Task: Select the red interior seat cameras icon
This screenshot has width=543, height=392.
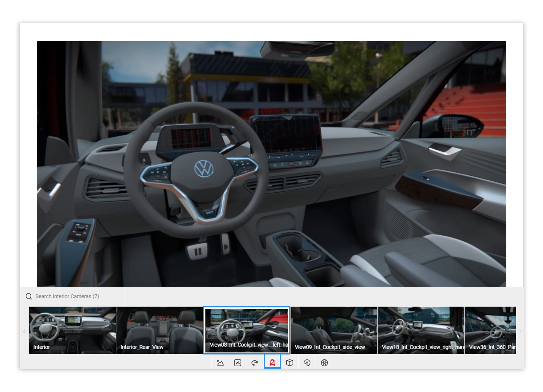Action: (272, 363)
